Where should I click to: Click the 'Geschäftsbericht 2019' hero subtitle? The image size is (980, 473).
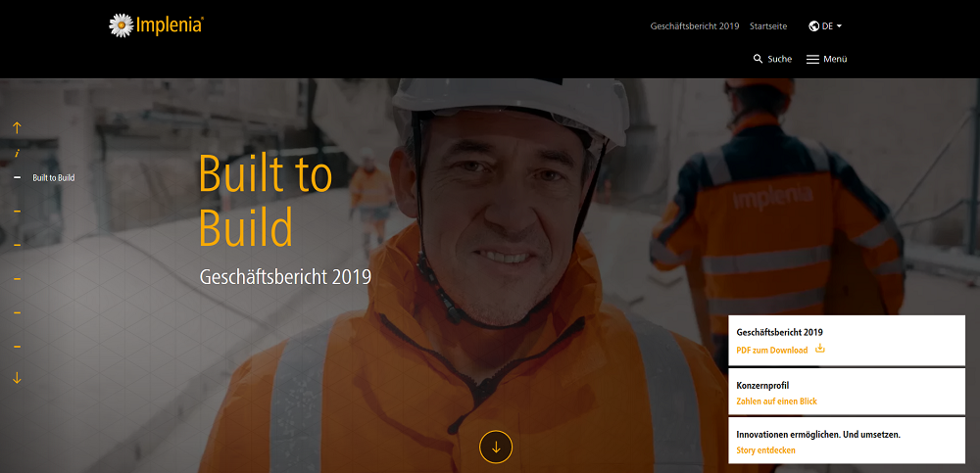(x=285, y=276)
